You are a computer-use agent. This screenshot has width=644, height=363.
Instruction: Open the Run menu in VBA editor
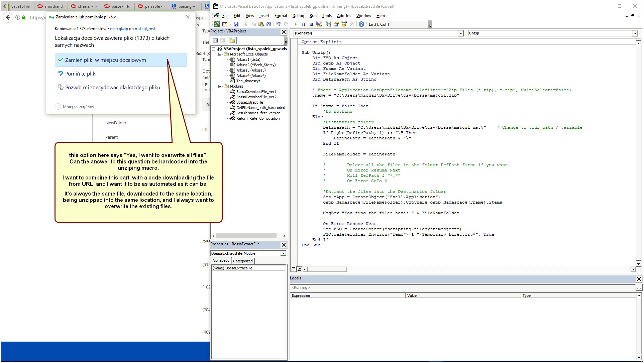pos(313,15)
